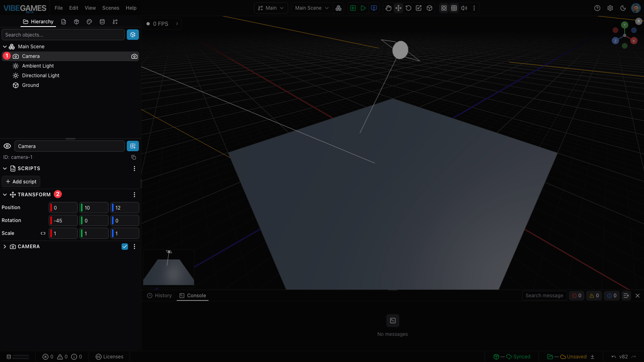The width and height of the screenshot is (644, 362).
Task: Click the add object button beside search
Action: pos(133,35)
